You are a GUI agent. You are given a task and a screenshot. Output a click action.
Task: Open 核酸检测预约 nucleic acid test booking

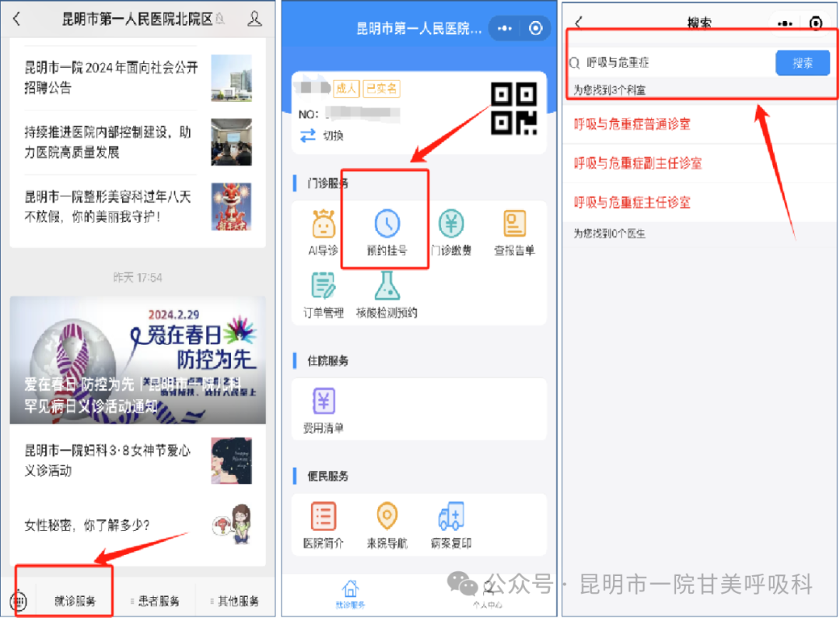(x=387, y=295)
